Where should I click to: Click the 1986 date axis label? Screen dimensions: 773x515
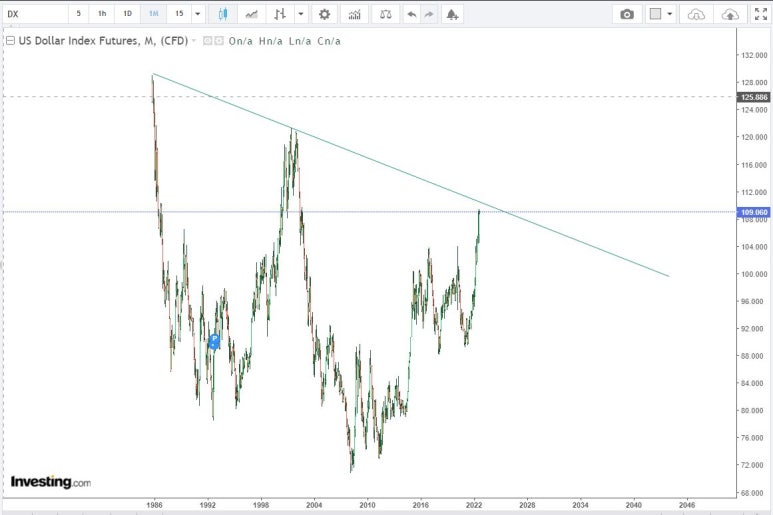click(x=154, y=505)
